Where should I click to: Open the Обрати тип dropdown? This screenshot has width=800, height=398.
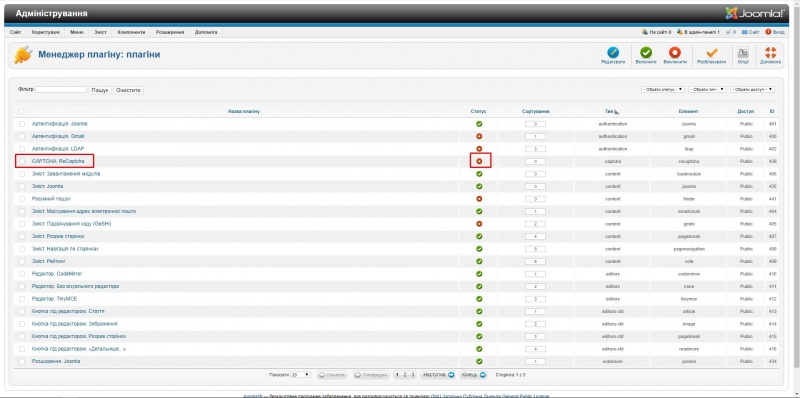[707, 89]
